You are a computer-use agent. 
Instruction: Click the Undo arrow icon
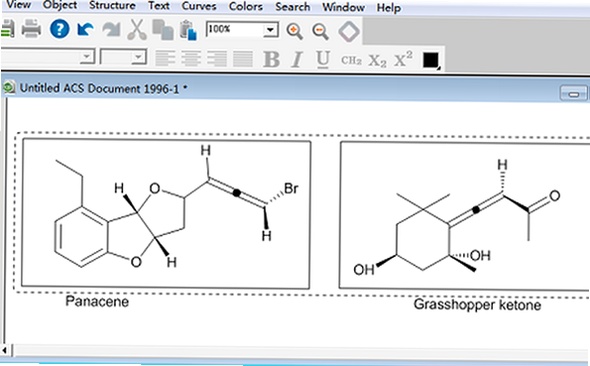(85, 30)
